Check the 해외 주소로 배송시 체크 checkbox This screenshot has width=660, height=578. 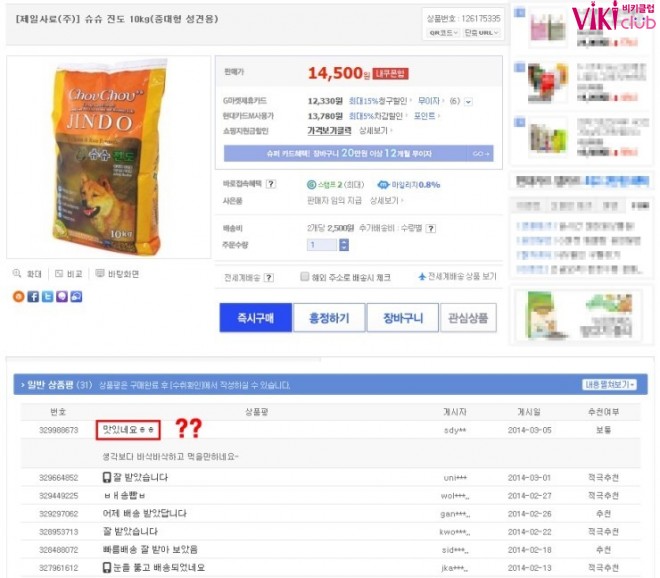tap(304, 277)
